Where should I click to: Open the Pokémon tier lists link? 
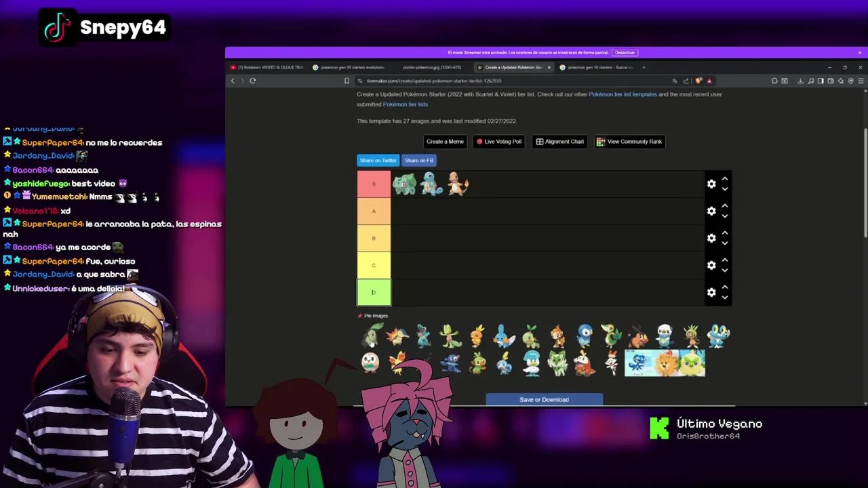pos(406,104)
